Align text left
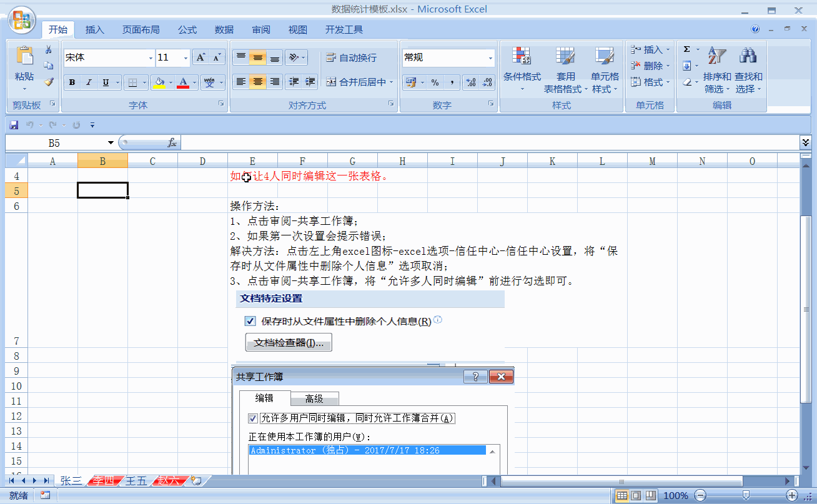 (240, 82)
